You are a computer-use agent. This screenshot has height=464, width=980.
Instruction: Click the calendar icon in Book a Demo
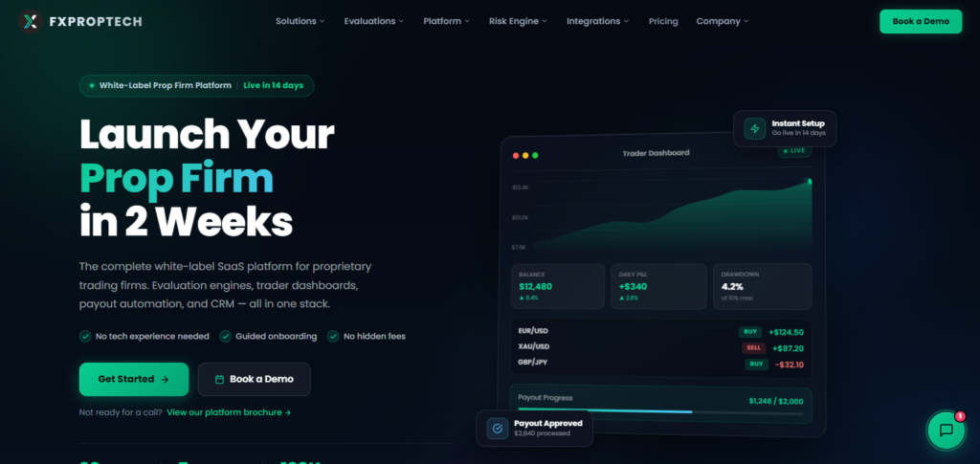click(219, 379)
